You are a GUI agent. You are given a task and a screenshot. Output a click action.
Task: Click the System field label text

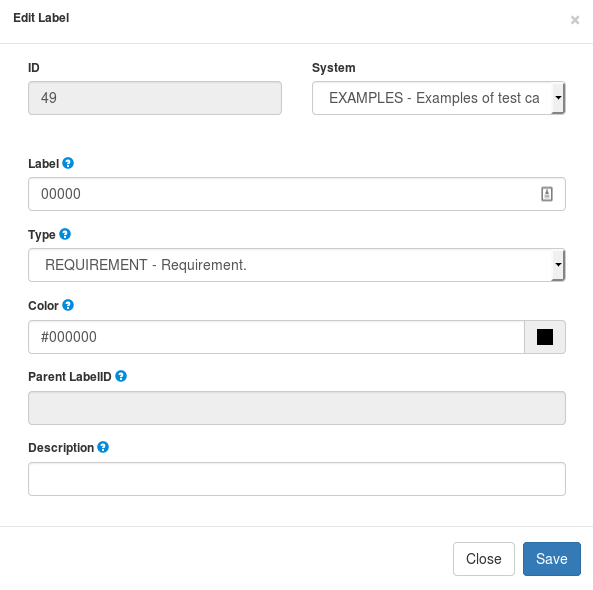coord(334,68)
